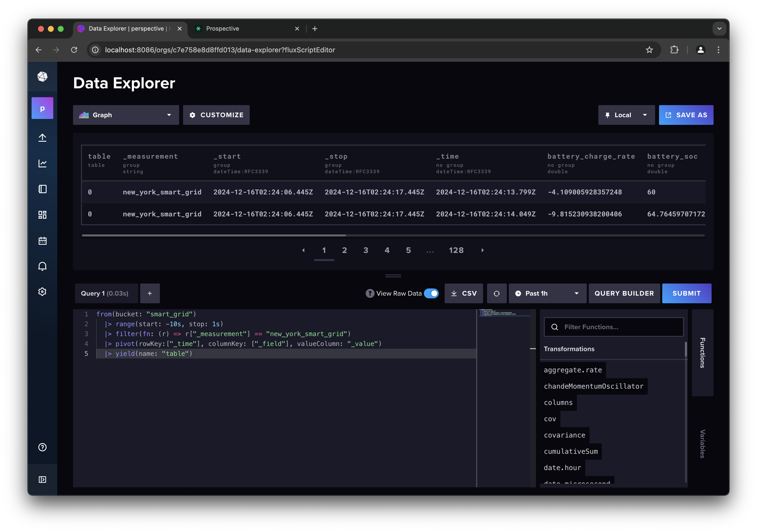
Task: Switch to QUERY BUILDER
Action: point(624,293)
